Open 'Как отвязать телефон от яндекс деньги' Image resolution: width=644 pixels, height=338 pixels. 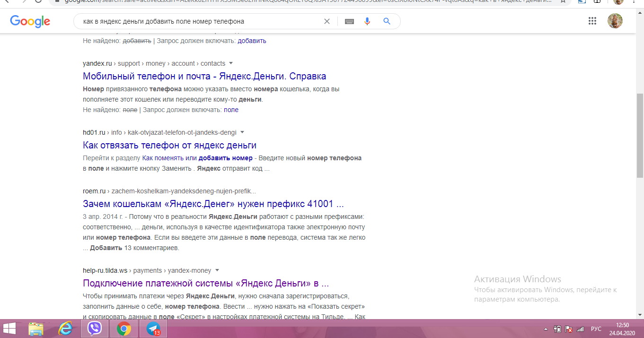click(x=169, y=145)
